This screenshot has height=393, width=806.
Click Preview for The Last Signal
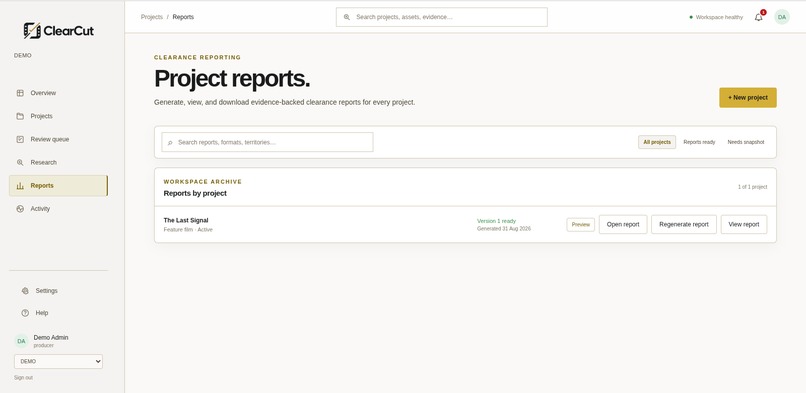point(581,224)
